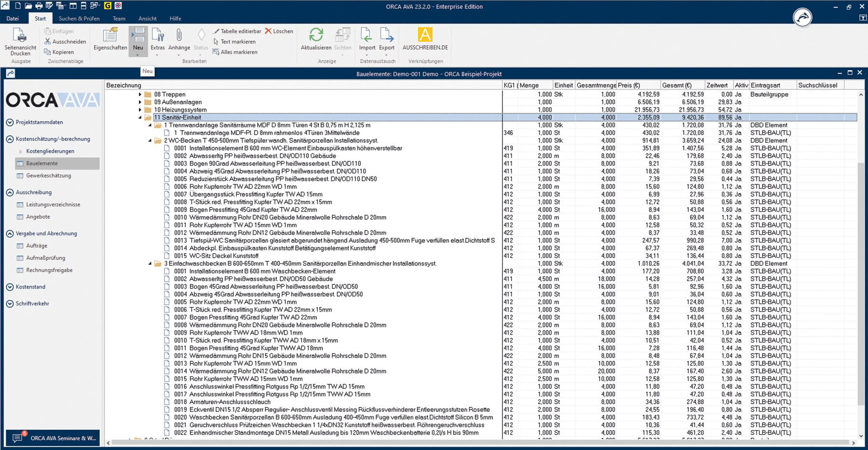Collapse the 11 Sanitär-Einheit node
Viewport: 868px width, 450px height.
(x=140, y=118)
